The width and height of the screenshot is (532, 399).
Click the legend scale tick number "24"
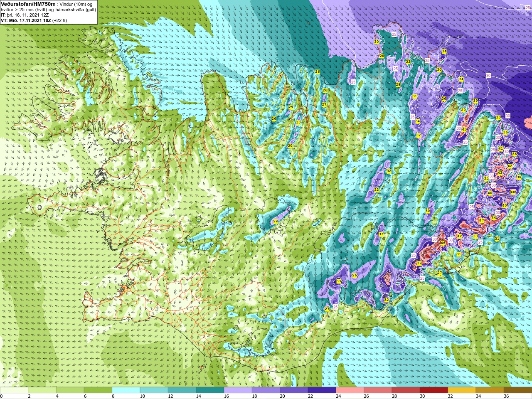[338, 396]
